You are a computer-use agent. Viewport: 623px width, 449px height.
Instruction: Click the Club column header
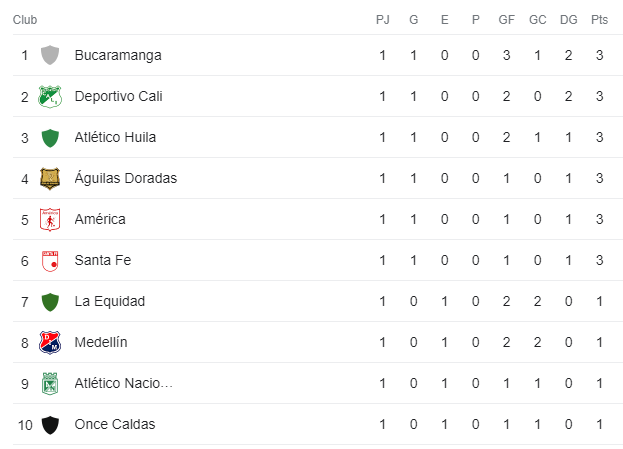[x=25, y=19]
